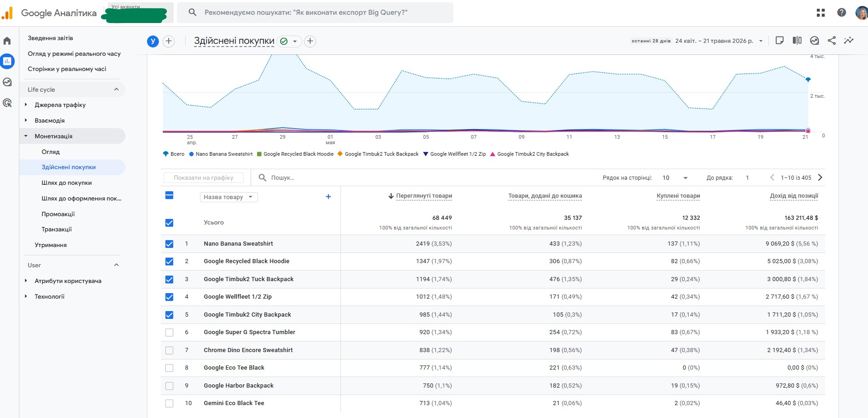
Task: Add a secondary dimension plus icon
Action: [x=328, y=197]
